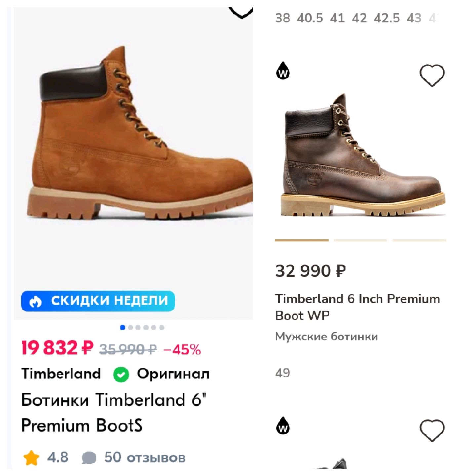Click the green verified Оригинал checkmark
The image size is (476, 476).
(121, 375)
